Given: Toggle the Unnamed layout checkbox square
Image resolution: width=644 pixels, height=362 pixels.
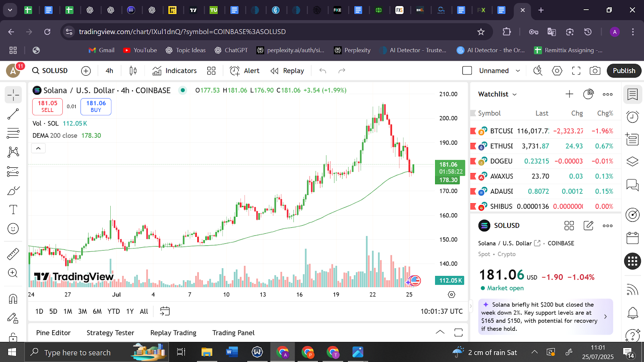Looking at the screenshot, I should [x=467, y=71].
